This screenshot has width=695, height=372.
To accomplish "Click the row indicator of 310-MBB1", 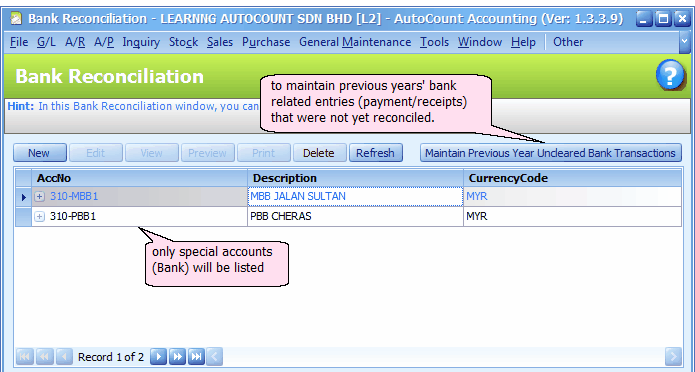I will (x=23, y=196).
